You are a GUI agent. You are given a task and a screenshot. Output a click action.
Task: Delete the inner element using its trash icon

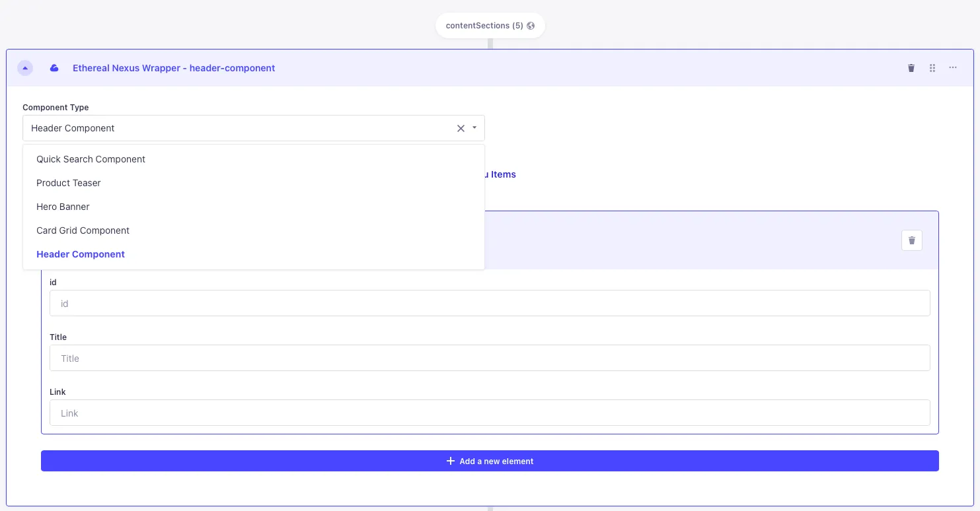(912, 240)
